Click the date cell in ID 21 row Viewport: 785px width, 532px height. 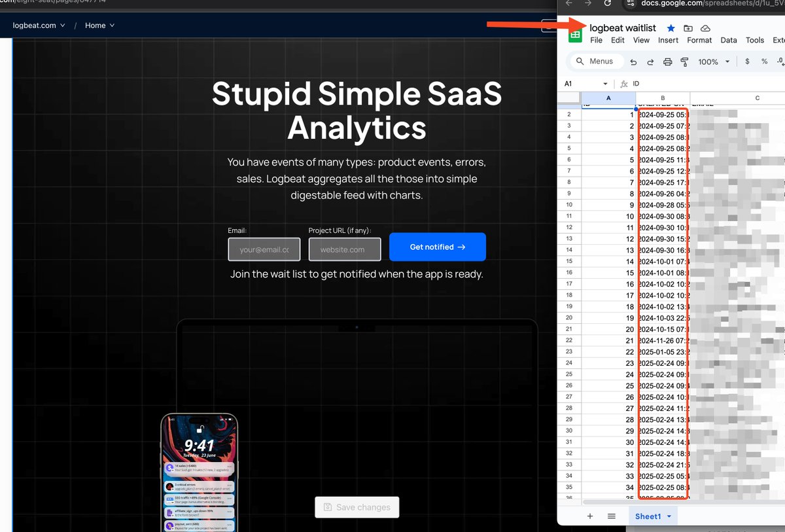(x=663, y=340)
